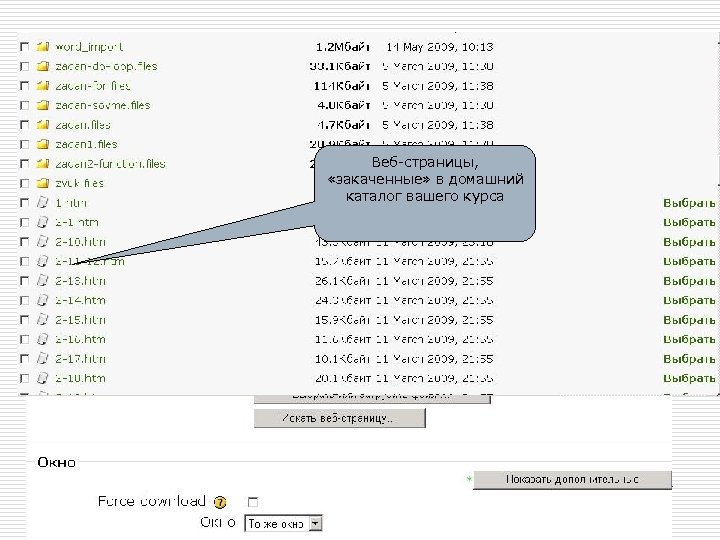The width and height of the screenshot is (720, 540).
Task: Click the file icon next to 2-13.htm
Action: pyautogui.click(x=42, y=281)
